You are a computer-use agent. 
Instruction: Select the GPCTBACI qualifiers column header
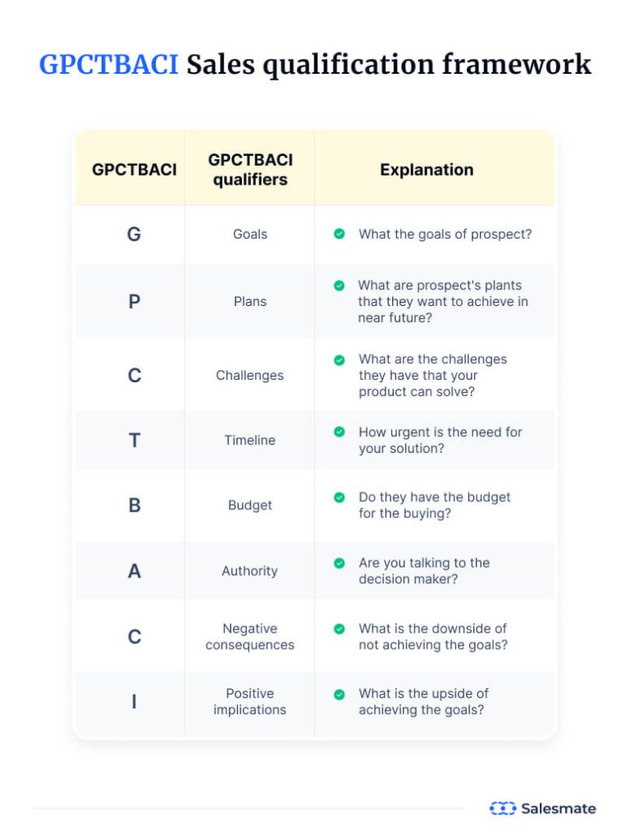tap(250, 169)
